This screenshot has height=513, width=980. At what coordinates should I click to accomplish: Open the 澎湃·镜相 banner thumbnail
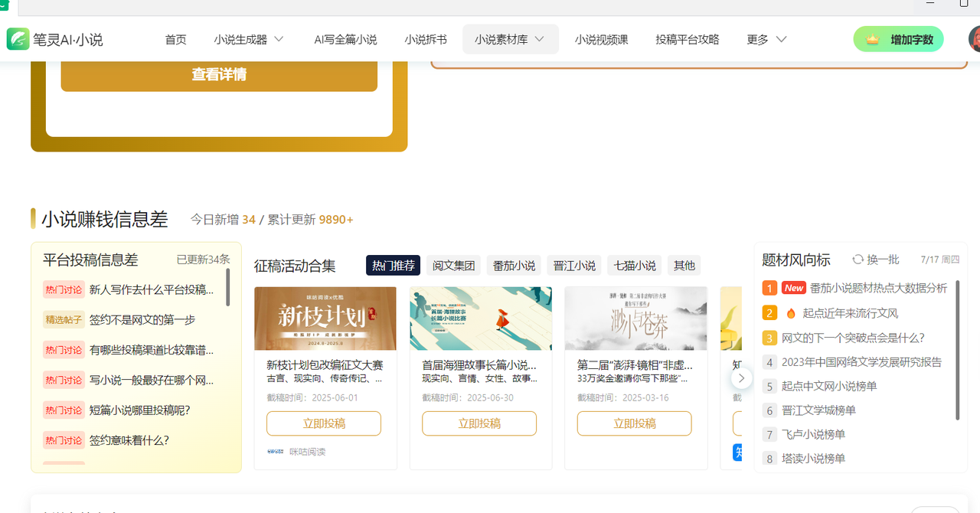click(x=636, y=319)
